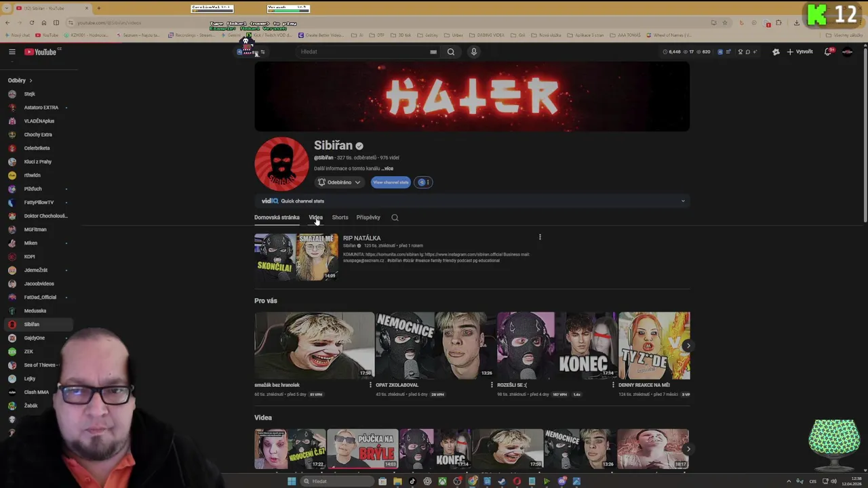
Task: Click View channel stats button
Action: [391, 182]
